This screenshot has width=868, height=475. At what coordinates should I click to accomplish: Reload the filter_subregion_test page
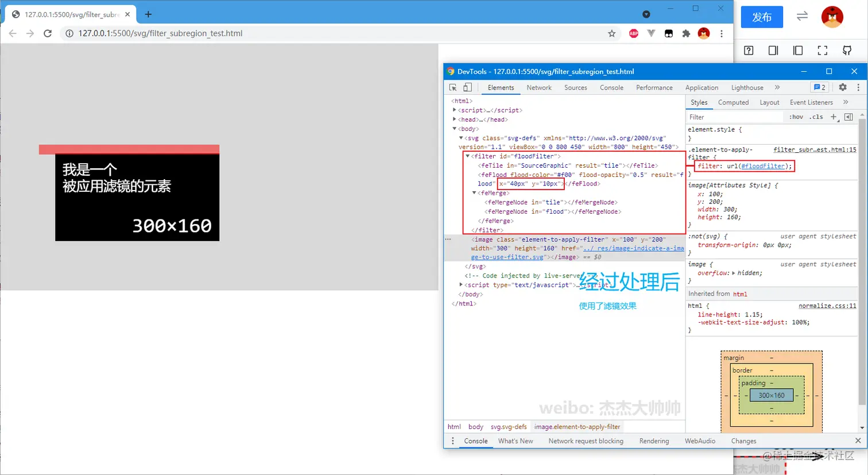tap(48, 33)
